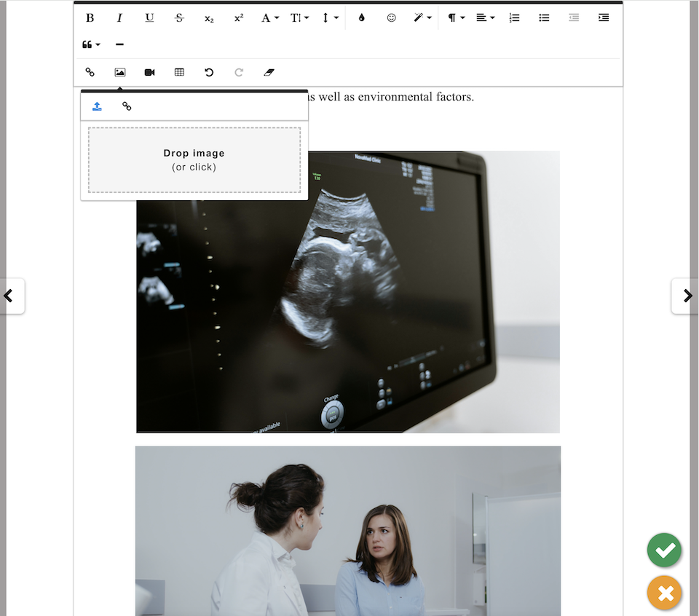Confirm changes with the green checkmark button
Screen dimensions: 699x616
[664, 550]
